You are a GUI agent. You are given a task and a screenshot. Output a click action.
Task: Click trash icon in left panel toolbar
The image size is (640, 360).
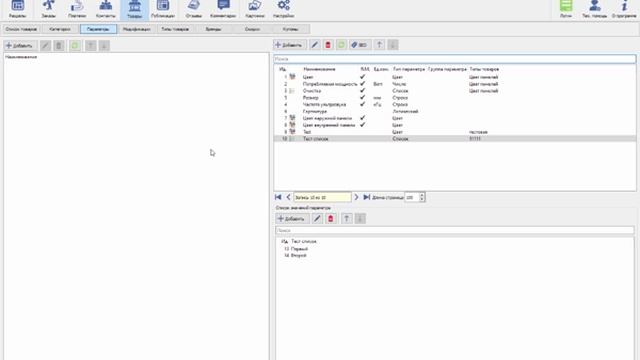tap(59, 46)
